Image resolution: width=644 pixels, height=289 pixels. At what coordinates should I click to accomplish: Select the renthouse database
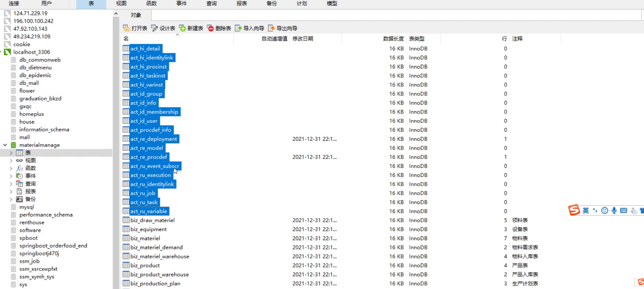(32, 222)
